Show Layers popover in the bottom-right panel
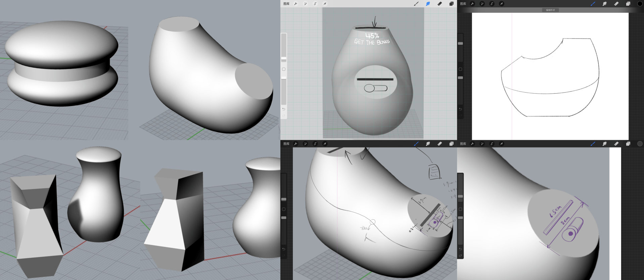The height and width of the screenshot is (280, 644). pyautogui.click(x=628, y=144)
